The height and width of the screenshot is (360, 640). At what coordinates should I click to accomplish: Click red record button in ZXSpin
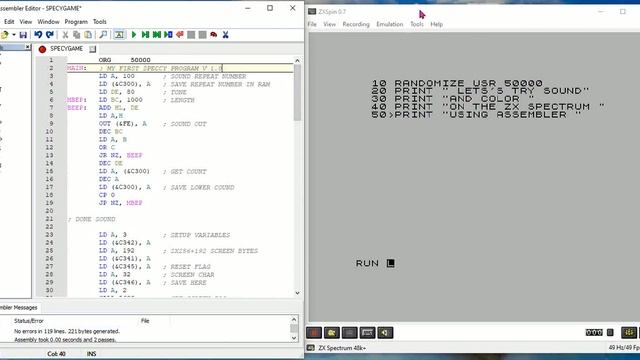coord(314,333)
